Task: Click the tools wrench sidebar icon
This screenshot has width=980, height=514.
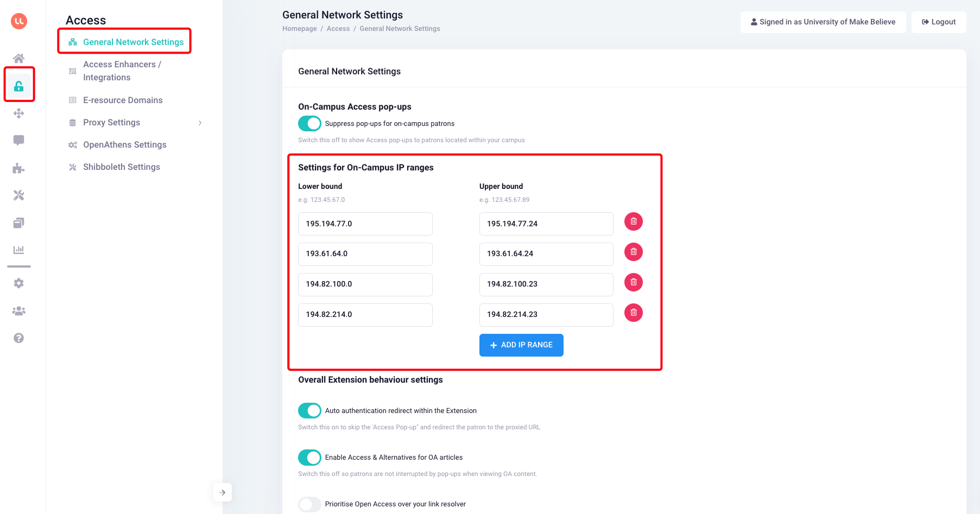Action: pos(18,195)
